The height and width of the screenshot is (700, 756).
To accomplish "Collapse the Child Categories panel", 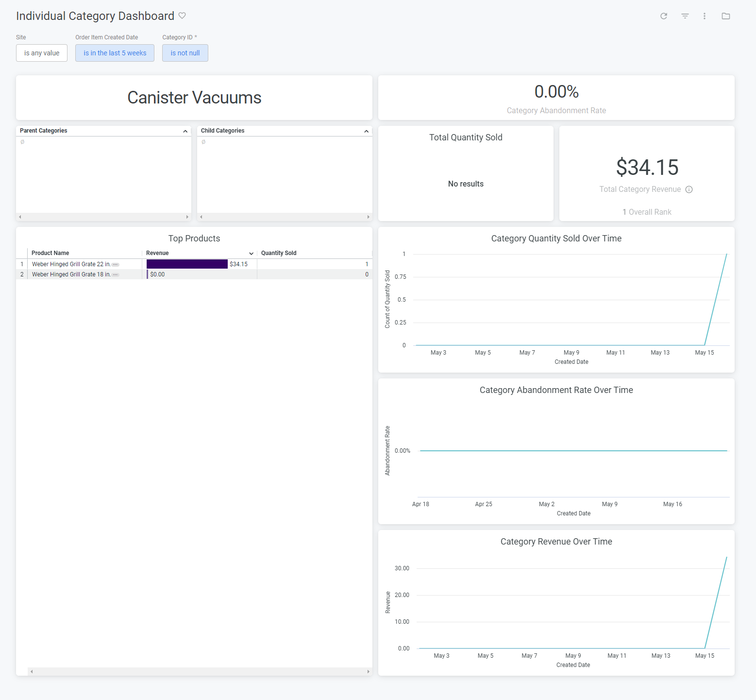I will [367, 131].
